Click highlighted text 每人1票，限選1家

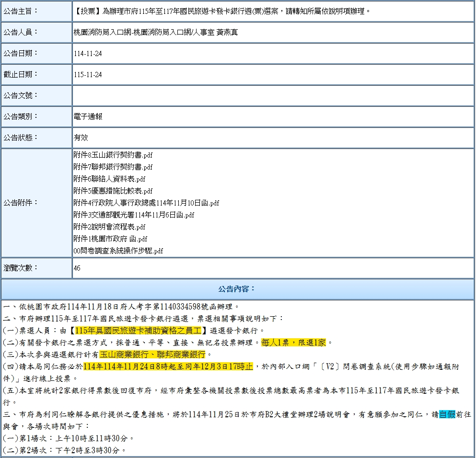(293, 343)
